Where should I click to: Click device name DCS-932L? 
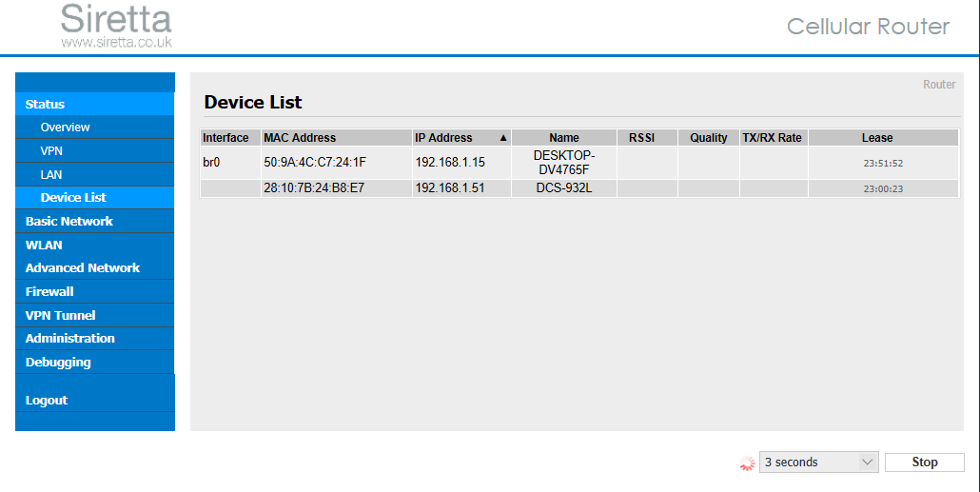564,188
